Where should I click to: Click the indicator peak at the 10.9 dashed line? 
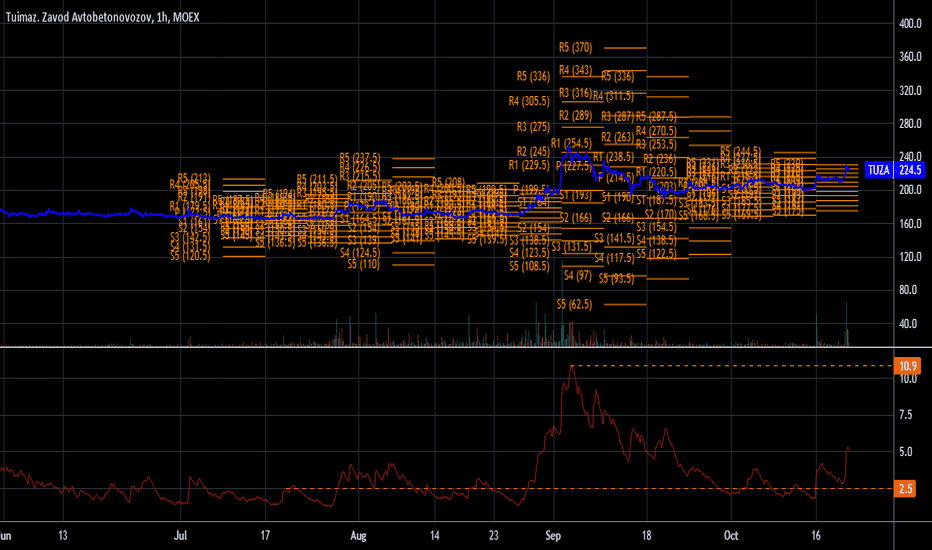pos(571,367)
